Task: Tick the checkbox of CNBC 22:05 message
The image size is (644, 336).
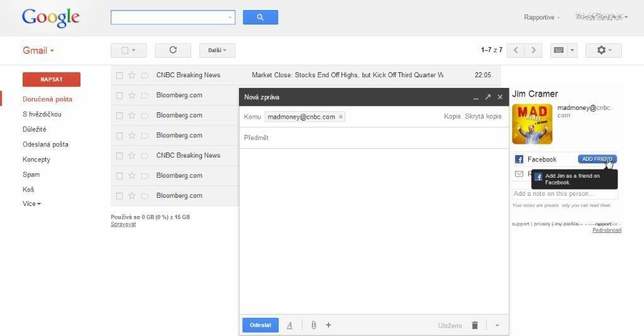Action: pos(119,75)
